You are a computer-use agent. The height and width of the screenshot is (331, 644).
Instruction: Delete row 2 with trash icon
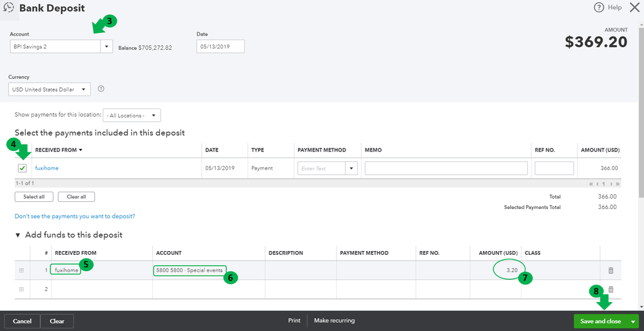610,290
